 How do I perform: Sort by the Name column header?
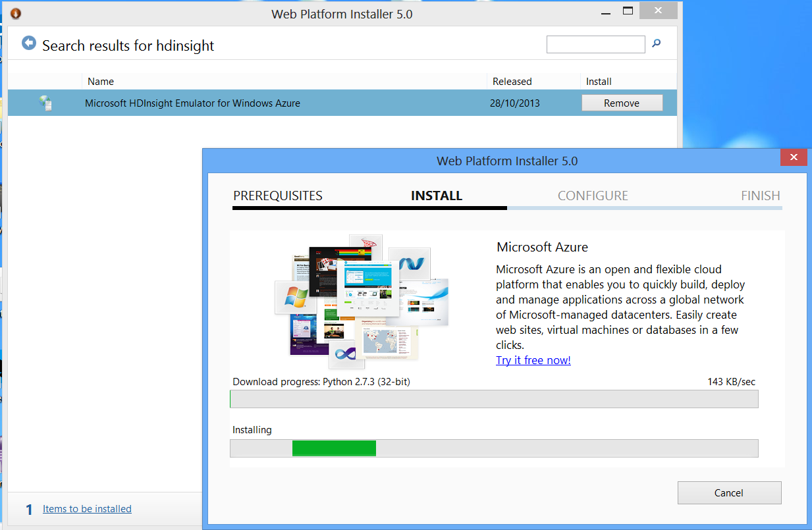(x=101, y=82)
